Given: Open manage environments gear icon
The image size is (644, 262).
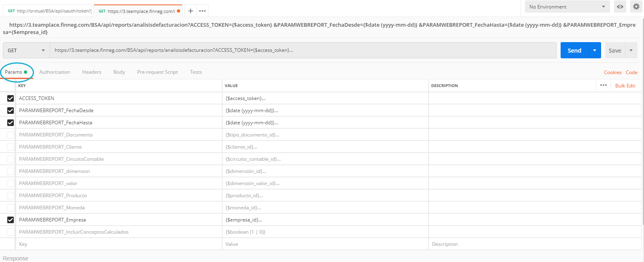Looking at the screenshot, I should tap(636, 6).
